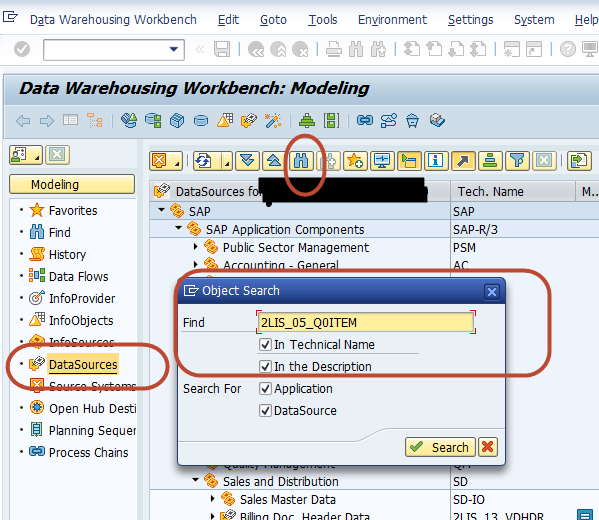Click the Set Filter funnel icon

pos(517,161)
